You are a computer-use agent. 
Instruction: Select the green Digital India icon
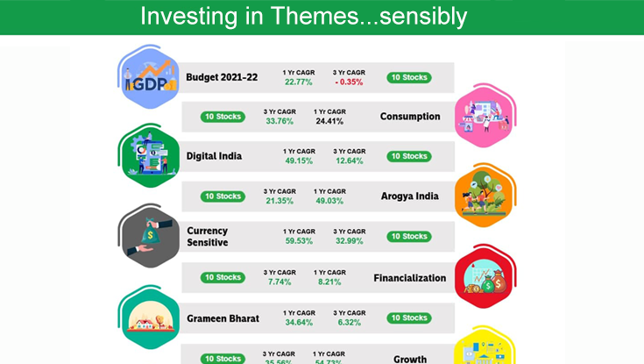pyautogui.click(x=148, y=156)
